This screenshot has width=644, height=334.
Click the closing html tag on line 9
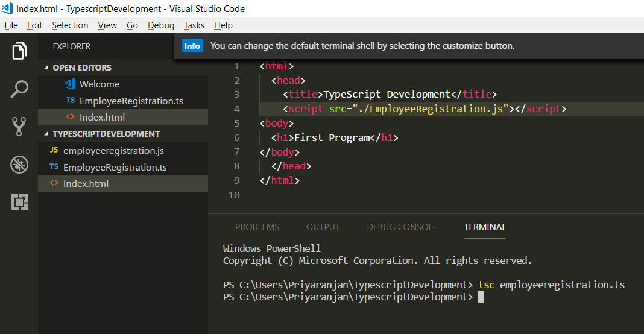[280, 180]
